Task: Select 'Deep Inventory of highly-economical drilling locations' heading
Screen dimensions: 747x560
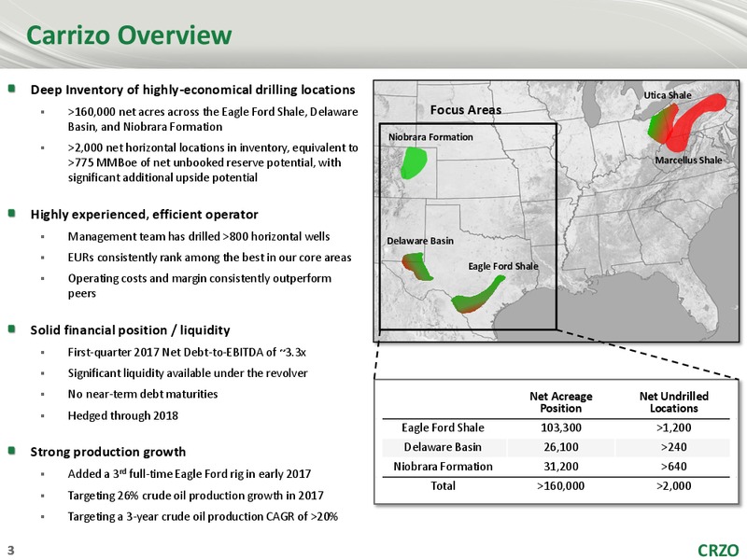Action: tap(193, 90)
